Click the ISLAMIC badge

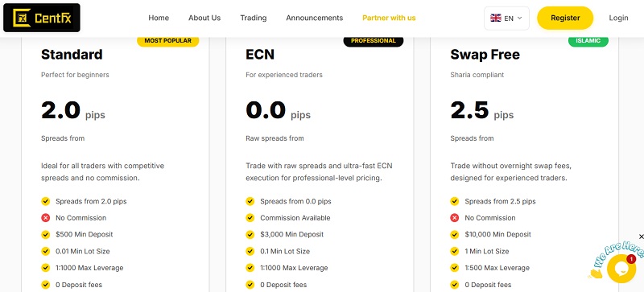[x=588, y=41]
